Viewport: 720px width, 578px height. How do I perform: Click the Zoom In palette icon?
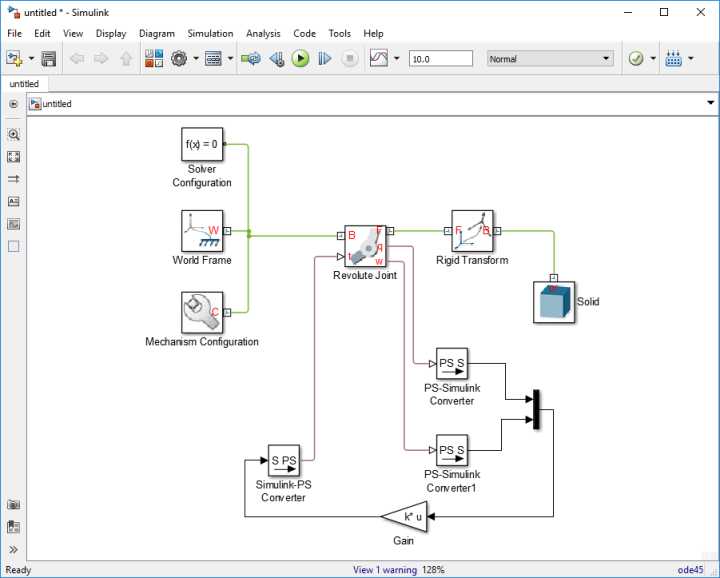[13, 135]
